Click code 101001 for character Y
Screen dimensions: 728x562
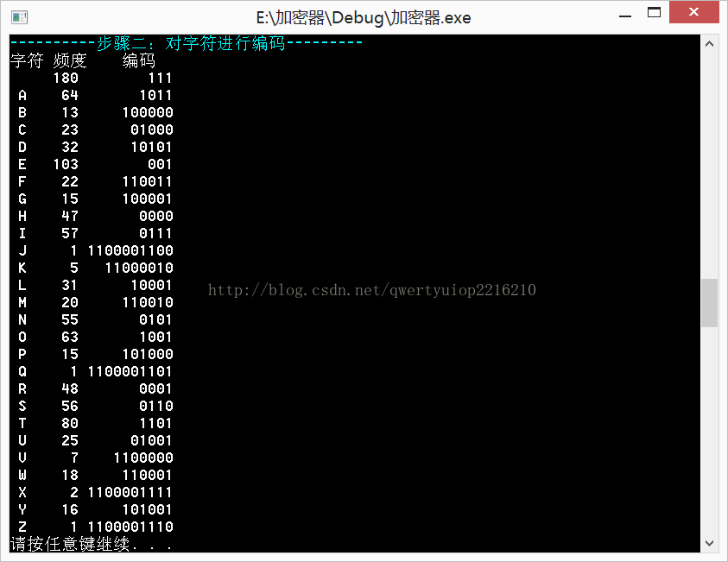[147, 509]
